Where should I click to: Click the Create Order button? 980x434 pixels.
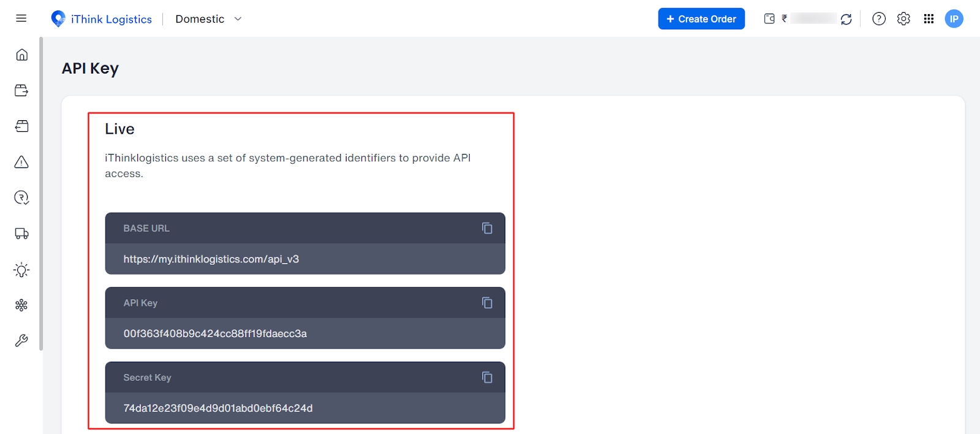coord(701,19)
